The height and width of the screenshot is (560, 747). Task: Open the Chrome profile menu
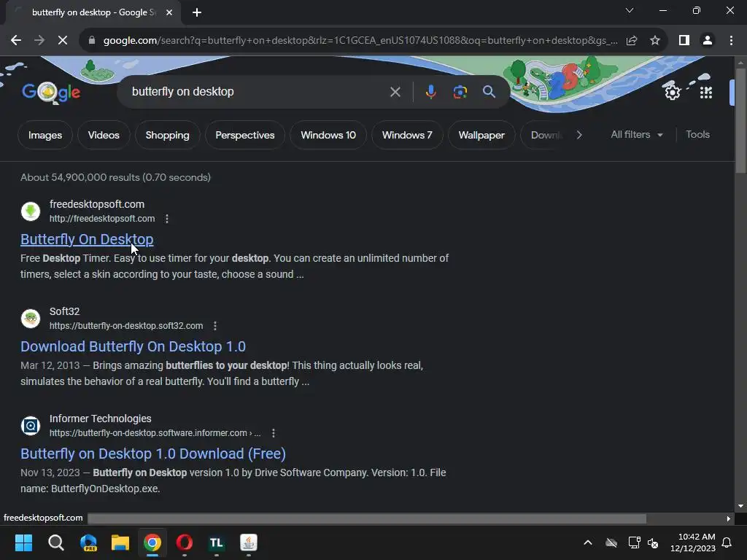[x=708, y=41]
